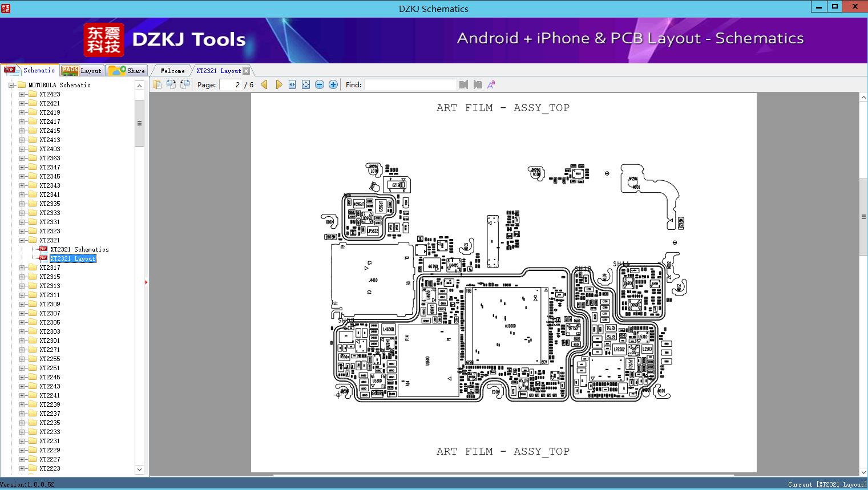The image size is (868, 490).
Task: Switch to the PADS Layout tab
Action: click(82, 71)
